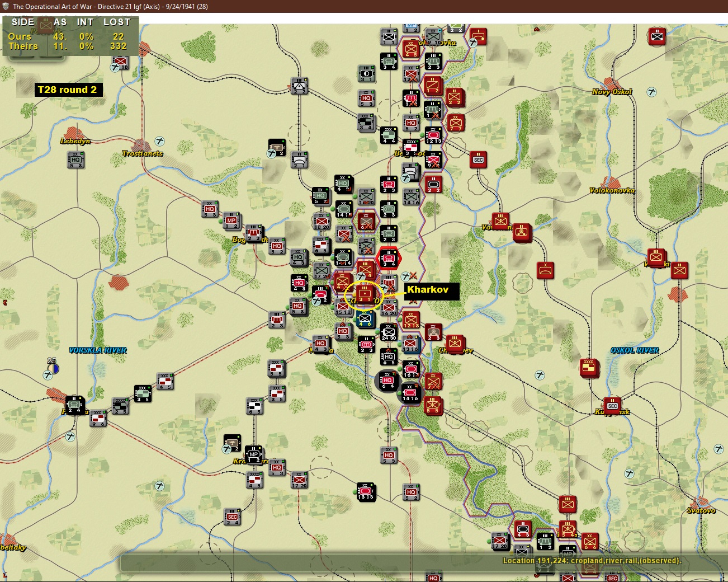Image resolution: width=728 pixels, height=582 pixels.
Task: Click the Location 191,224 status bar text
Action: pos(591,560)
